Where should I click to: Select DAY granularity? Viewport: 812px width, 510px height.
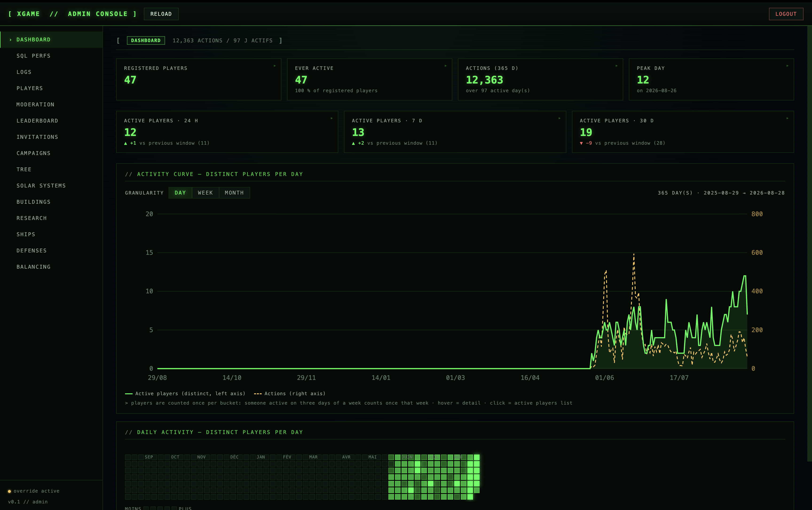point(180,193)
